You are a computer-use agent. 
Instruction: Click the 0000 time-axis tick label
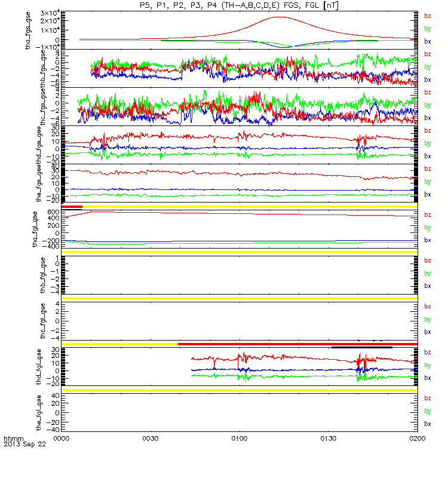click(x=62, y=439)
